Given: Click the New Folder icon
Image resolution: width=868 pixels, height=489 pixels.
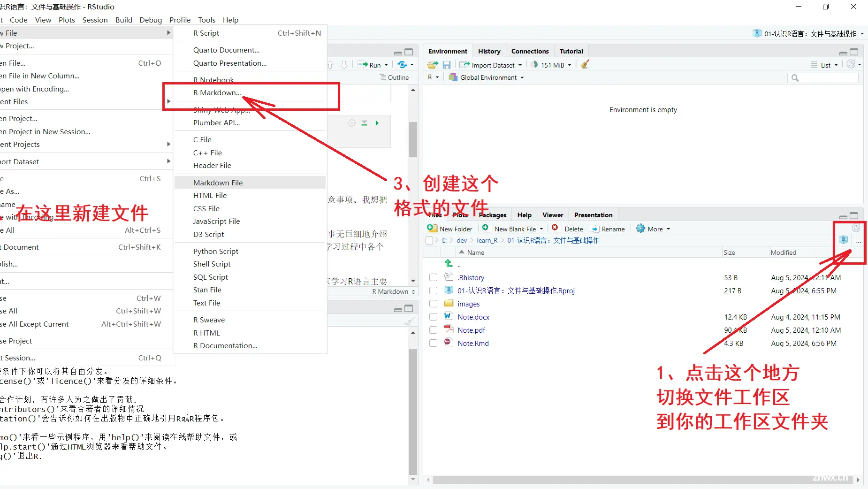Looking at the screenshot, I should (432, 228).
